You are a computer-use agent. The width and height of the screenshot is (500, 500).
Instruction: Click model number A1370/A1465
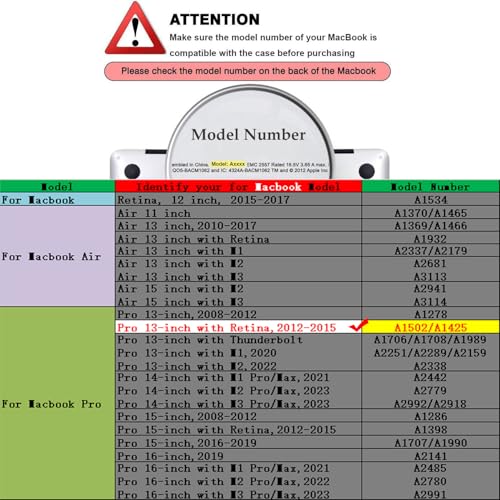click(431, 213)
